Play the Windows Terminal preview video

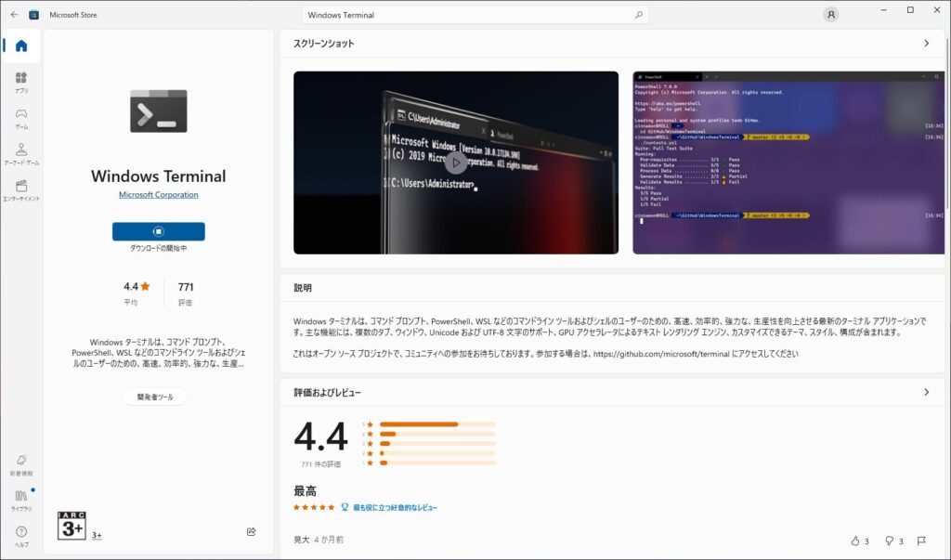click(x=456, y=163)
